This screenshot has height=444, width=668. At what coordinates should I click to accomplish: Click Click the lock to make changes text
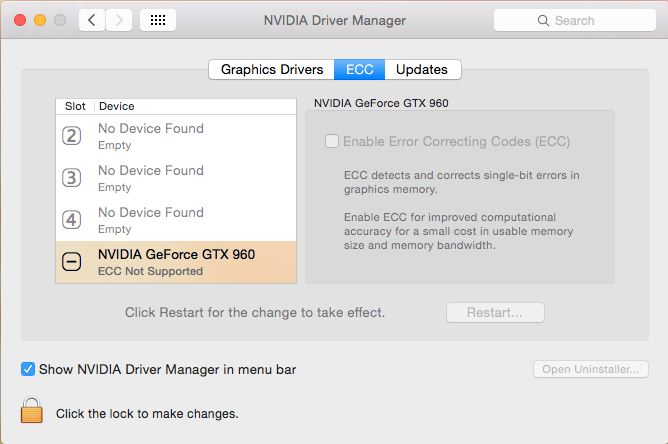(x=147, y=414)
